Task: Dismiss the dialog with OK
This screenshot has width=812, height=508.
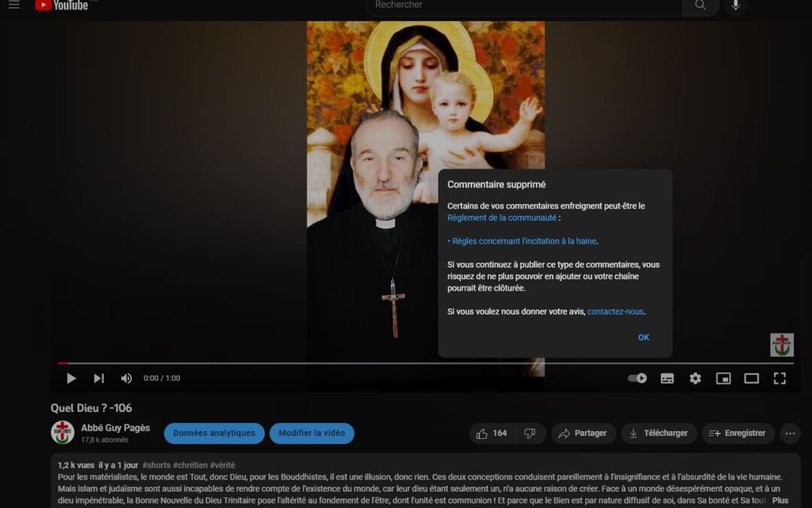Action: (x=643, y=337)
